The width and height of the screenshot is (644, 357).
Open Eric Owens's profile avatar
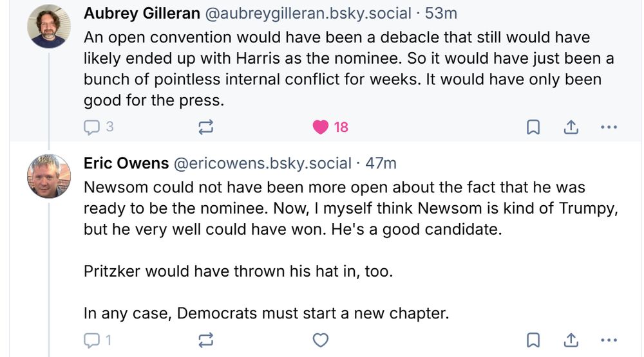click(x=49, y=176)
